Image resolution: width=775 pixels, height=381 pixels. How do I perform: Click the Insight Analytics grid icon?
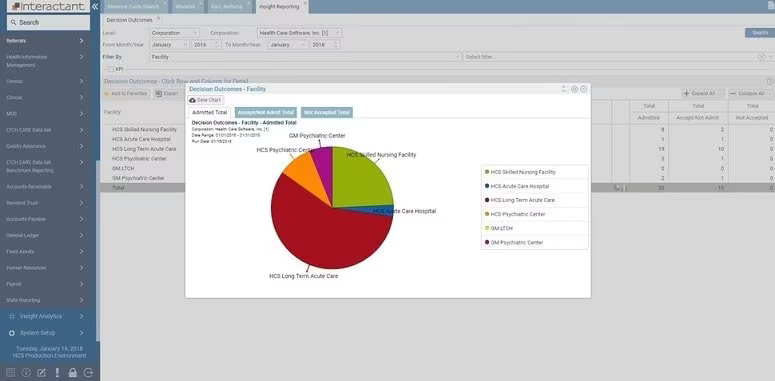click(12, 316)
